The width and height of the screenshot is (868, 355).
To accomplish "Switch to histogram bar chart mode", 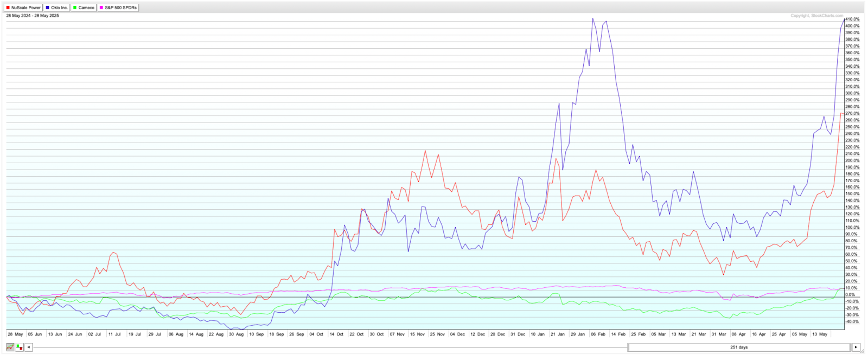I will coord(20,347).
